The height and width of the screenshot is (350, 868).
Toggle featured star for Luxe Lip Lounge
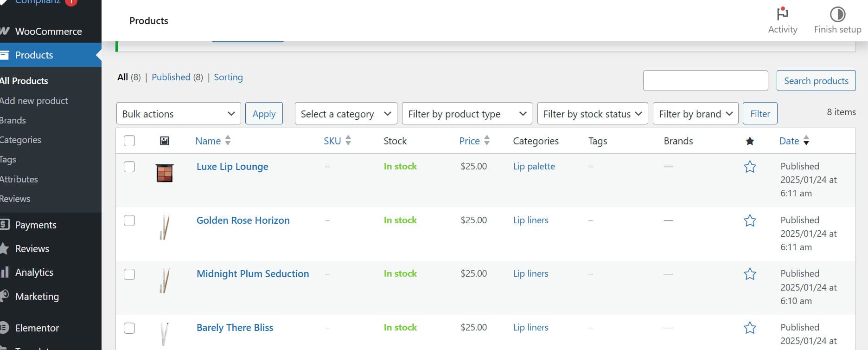click(750, 167)
